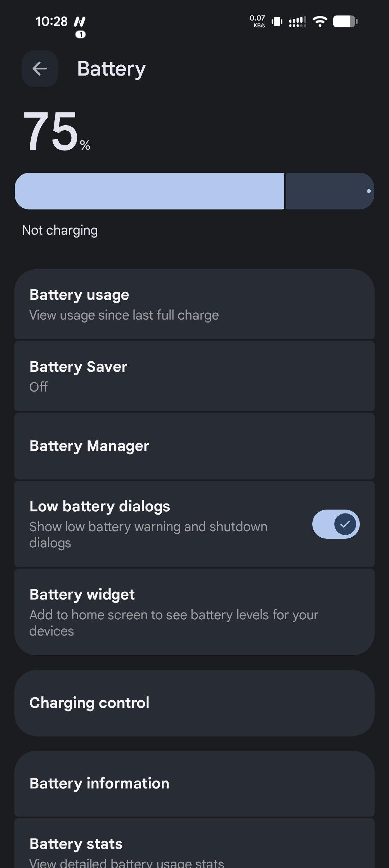Tap the back arrow button
389x868 pixels.
(x=40, y=68)
